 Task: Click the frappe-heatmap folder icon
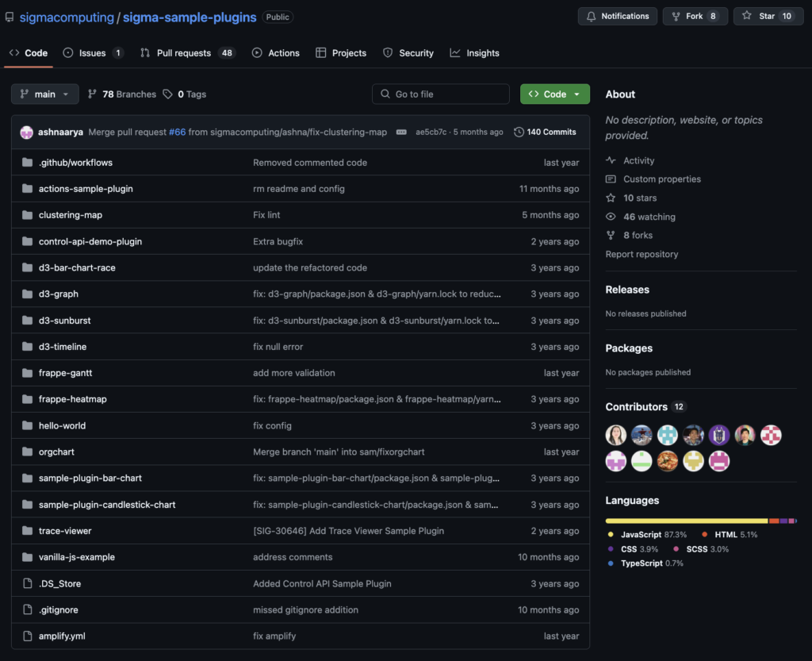(x=28, y=399)
